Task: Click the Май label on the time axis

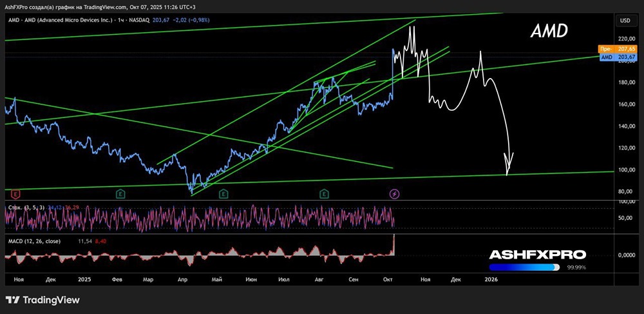Action: [217, 279]
